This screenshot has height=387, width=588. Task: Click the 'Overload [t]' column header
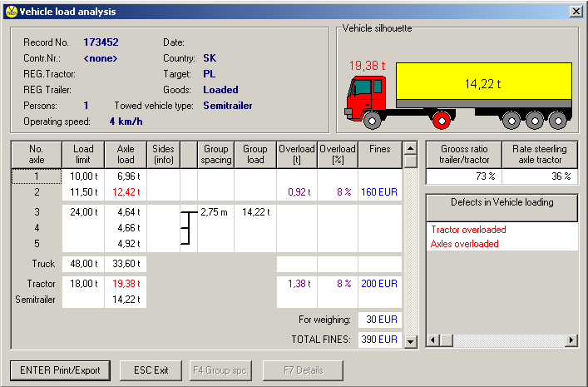click(297, 154)
